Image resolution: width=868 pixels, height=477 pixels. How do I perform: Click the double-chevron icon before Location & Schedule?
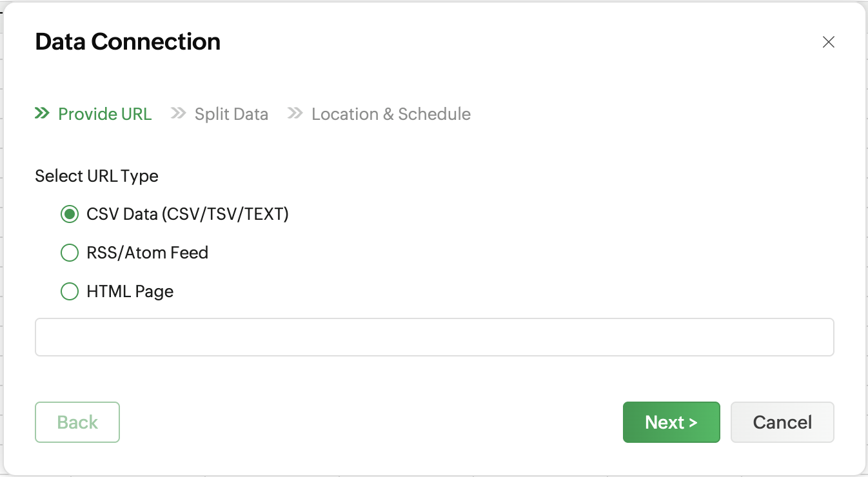295,114
